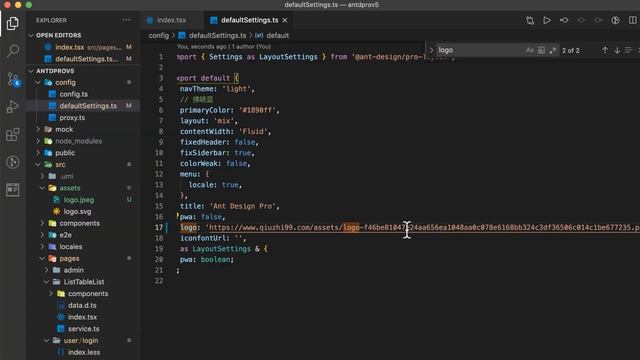Collapse the src folder
The height and width of the screenshot is (360, 640).
click(x=38, y=164)
